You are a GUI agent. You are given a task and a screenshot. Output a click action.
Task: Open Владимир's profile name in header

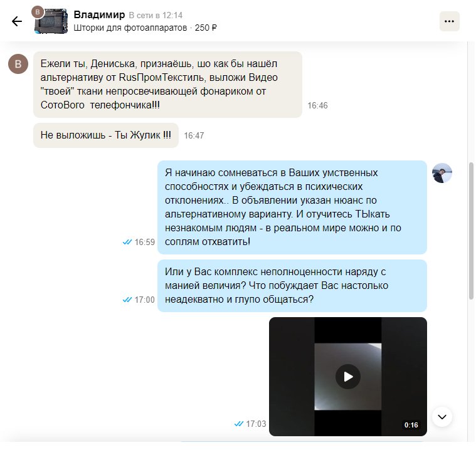[x=99, y=14]
